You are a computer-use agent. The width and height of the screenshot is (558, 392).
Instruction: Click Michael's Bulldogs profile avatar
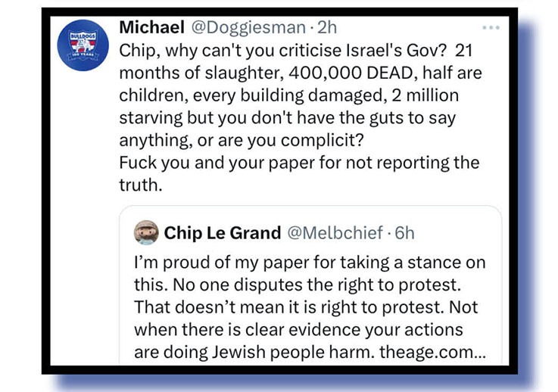[80, 48]
